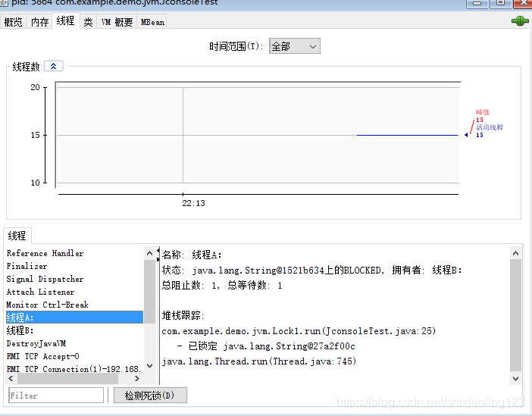Switch to the 内存 tab
The image size is (532, 416).
(39, 22)
